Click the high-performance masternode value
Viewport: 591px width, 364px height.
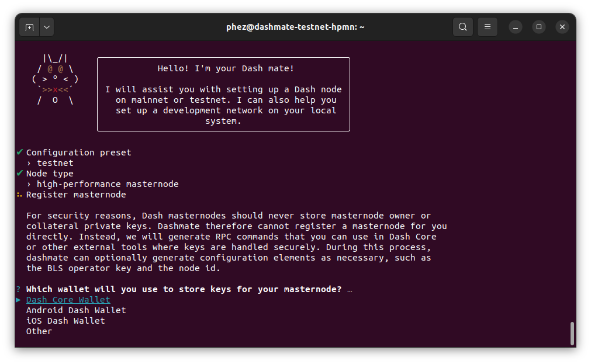coord(108,184)
